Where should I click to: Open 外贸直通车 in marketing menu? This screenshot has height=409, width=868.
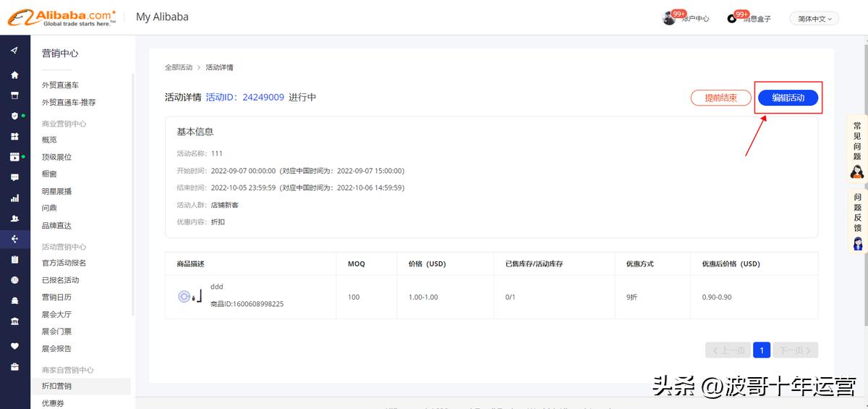61,85
